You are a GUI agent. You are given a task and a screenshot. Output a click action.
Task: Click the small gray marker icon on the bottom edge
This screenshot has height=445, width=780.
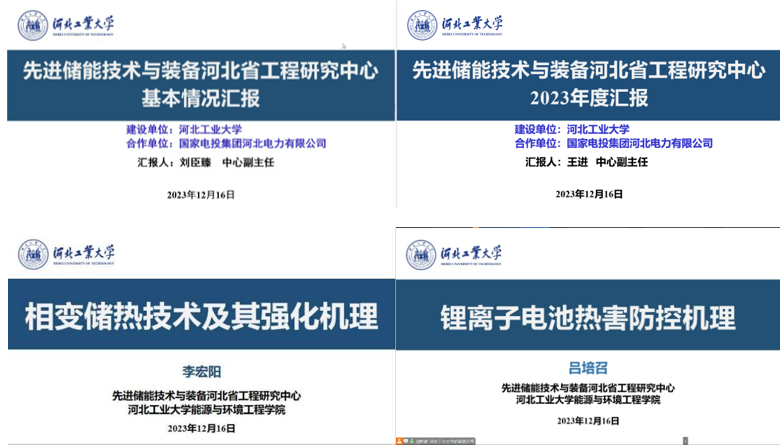686,440
